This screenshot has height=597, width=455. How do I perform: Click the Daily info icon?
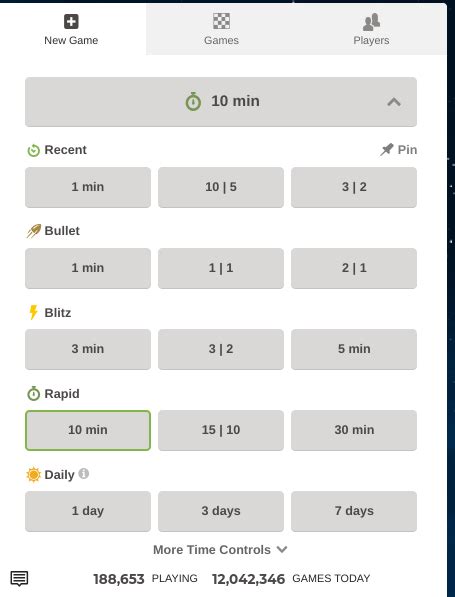84,474
